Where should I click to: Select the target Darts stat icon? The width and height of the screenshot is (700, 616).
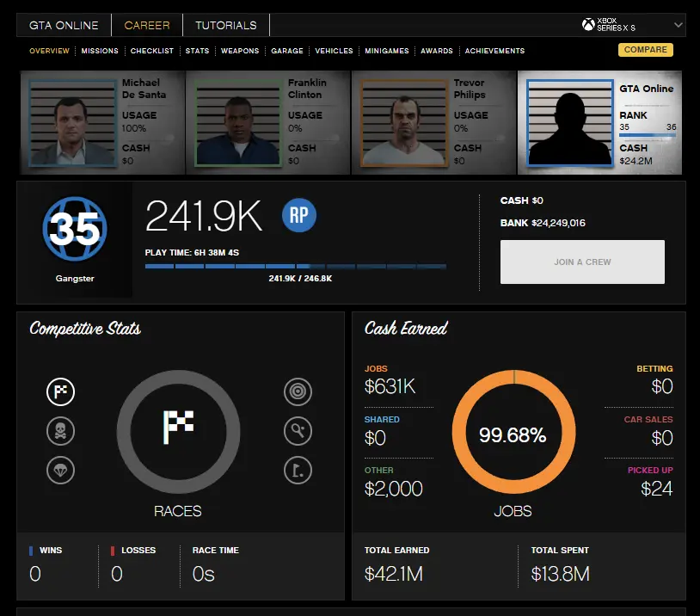tap(298, 392)
